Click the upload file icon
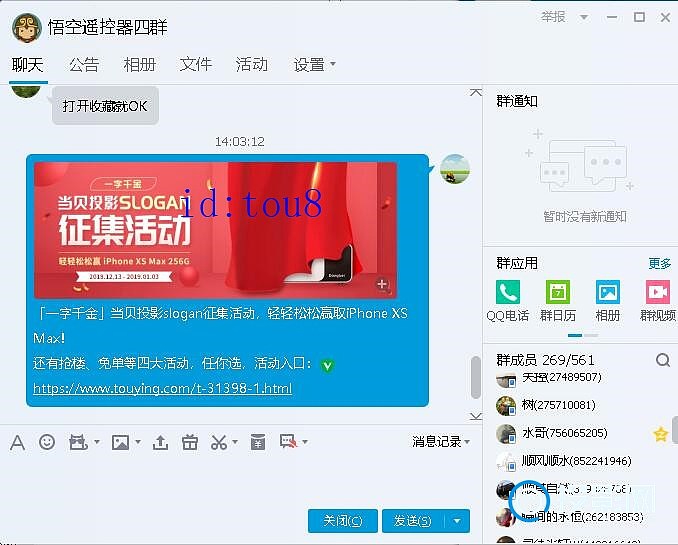 click(x=160, y=442)
